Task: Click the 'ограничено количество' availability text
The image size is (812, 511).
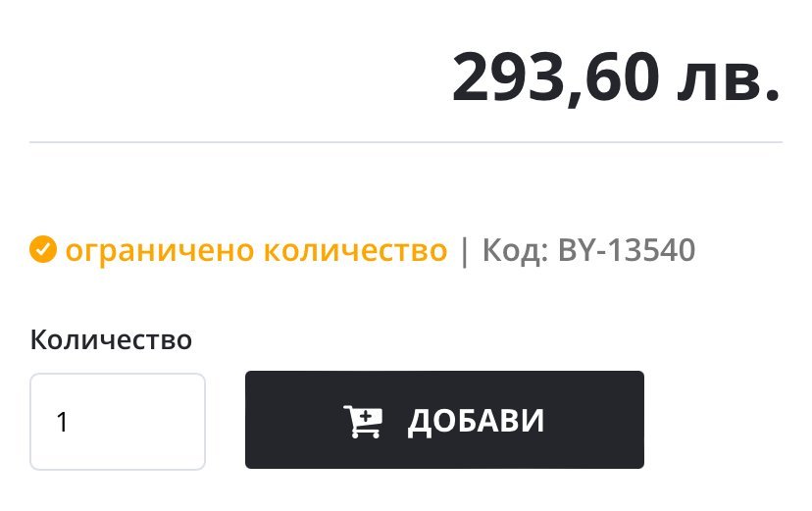Action: [256, 251]
